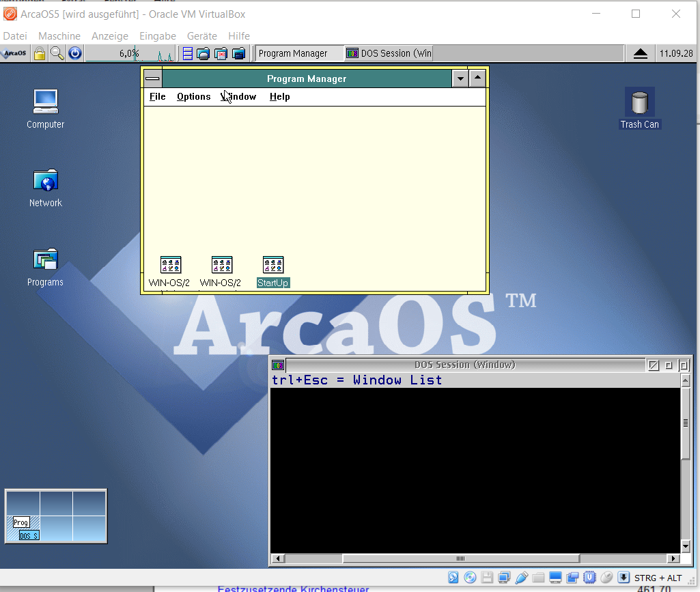Click DOS Session vertical scrollbar up arrow
Viewport: 700px width, 592px height.
pos(685,380)
